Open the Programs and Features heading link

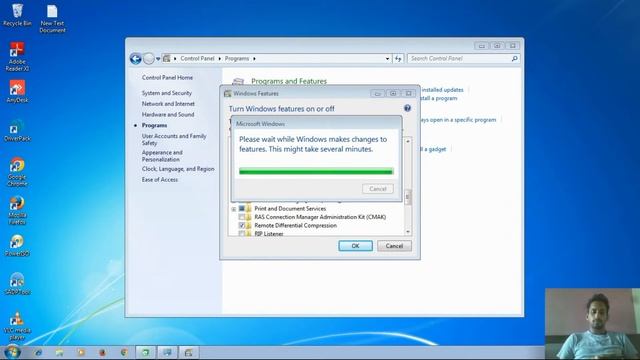(289, 81)
